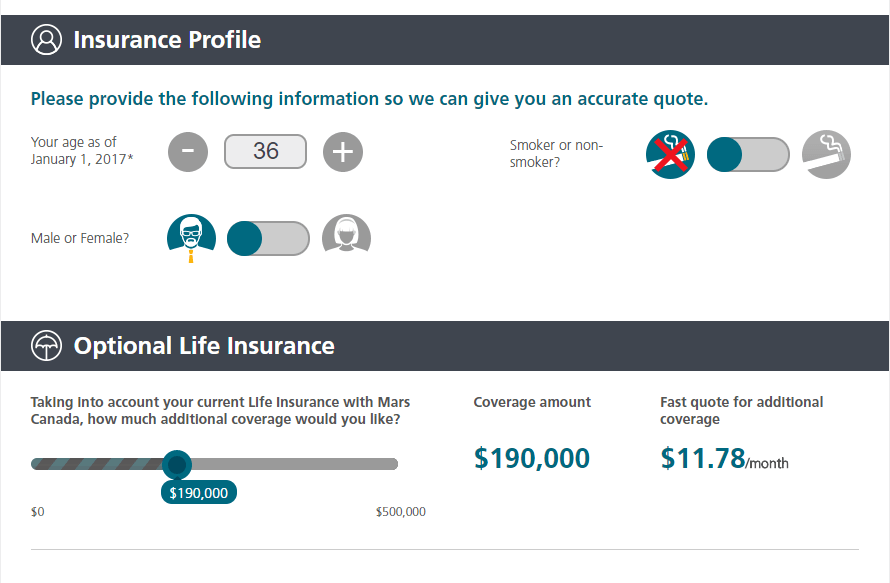890x583 pixels.
Task: Choose the male avatar icon
Action: pos(191,237)
